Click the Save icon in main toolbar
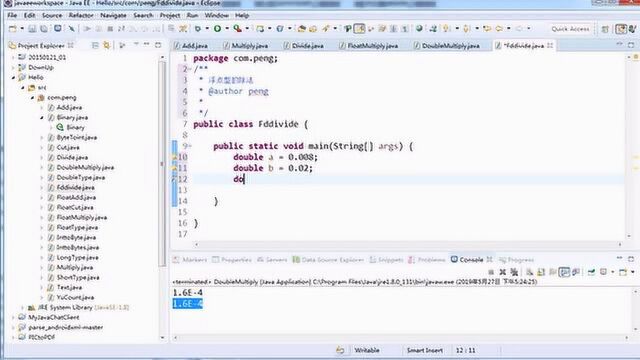 32,29
